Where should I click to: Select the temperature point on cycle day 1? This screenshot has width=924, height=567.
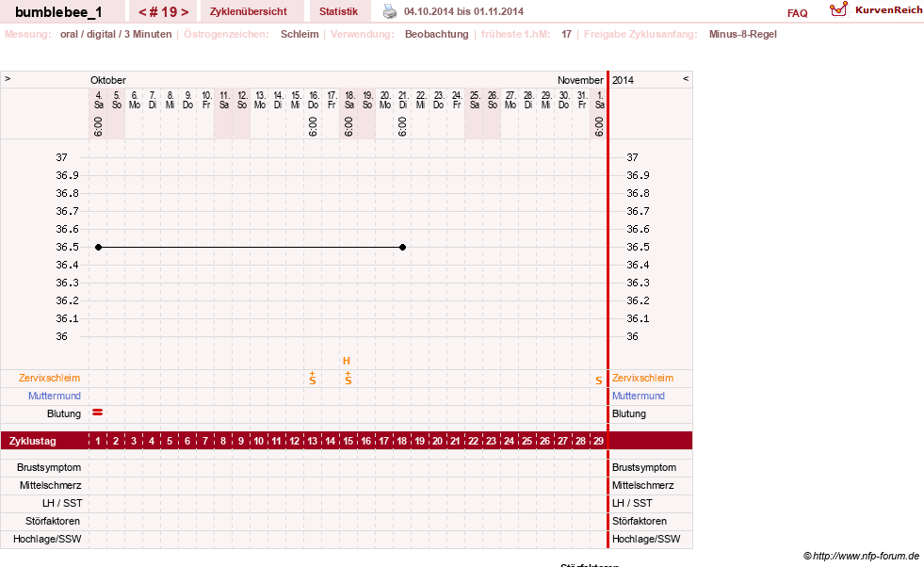pos(98,247)
